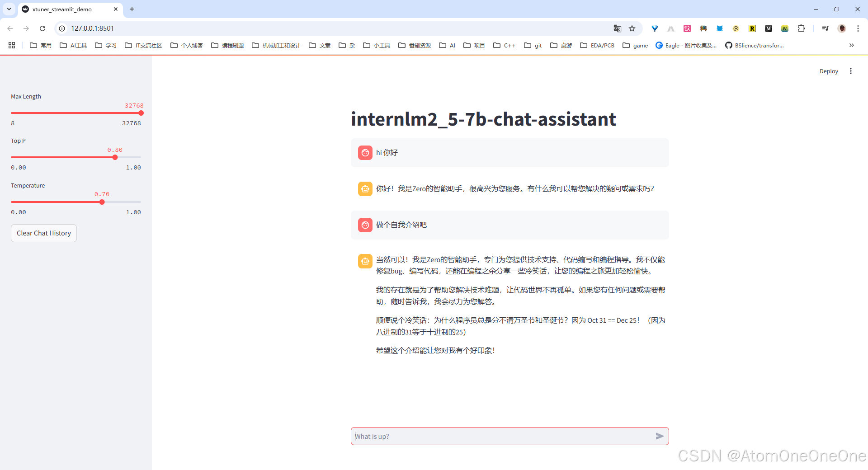This screenshot has height=470, width=868.
Task: Open the apps grid in bookmarks bar
Action: 12,45
